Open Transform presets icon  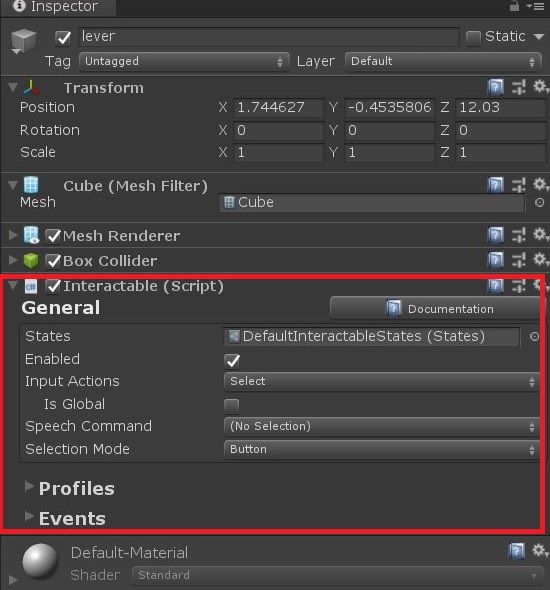pos(518,87)
